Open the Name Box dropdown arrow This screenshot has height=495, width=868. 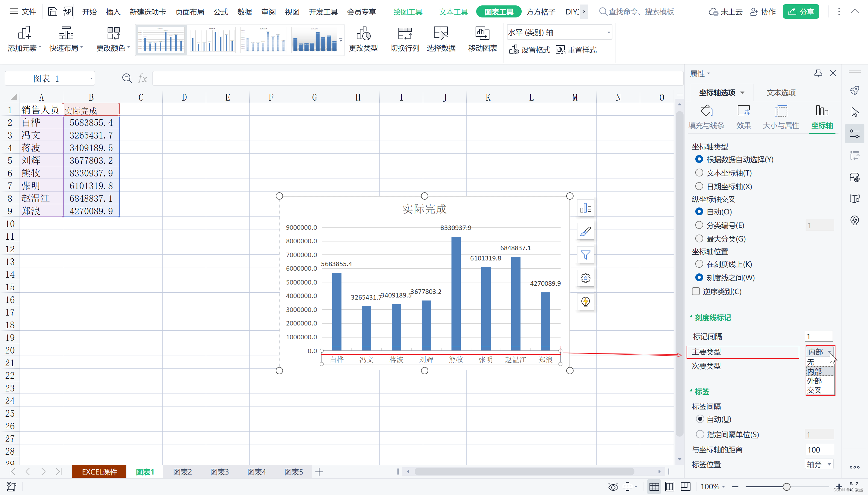[91, 79]
